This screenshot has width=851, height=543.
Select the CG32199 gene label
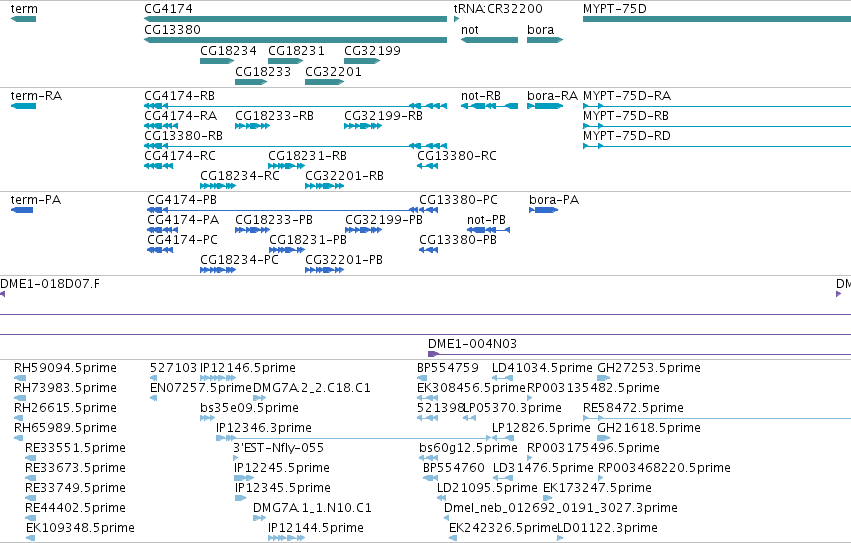point(372,50)
